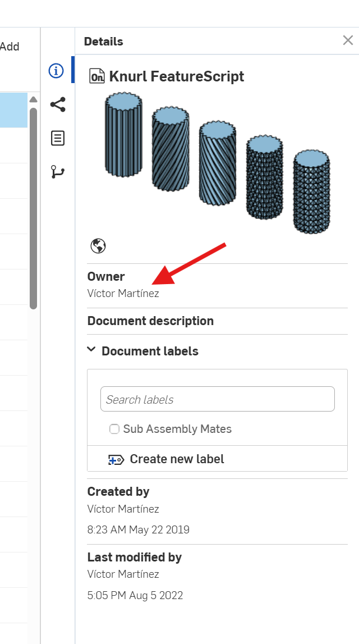
Task: Click the Onshape document icon beside title
Action: 97,76
